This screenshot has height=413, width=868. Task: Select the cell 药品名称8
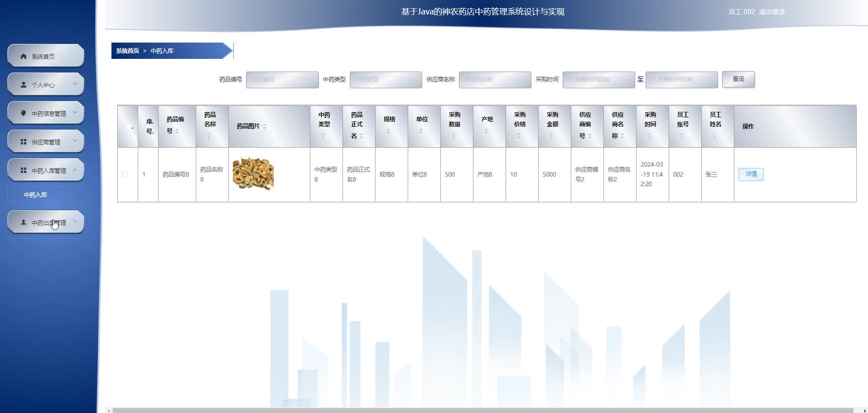pos(212,174)
